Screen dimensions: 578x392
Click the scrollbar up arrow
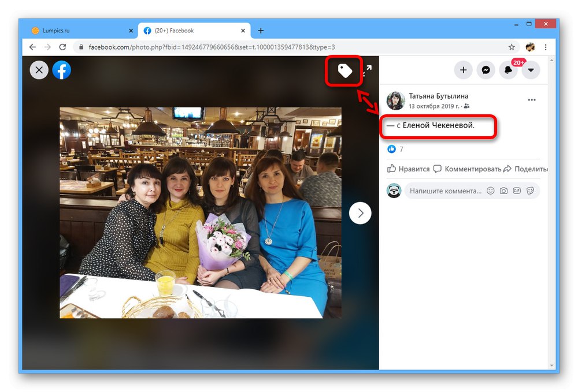[551, 60]
